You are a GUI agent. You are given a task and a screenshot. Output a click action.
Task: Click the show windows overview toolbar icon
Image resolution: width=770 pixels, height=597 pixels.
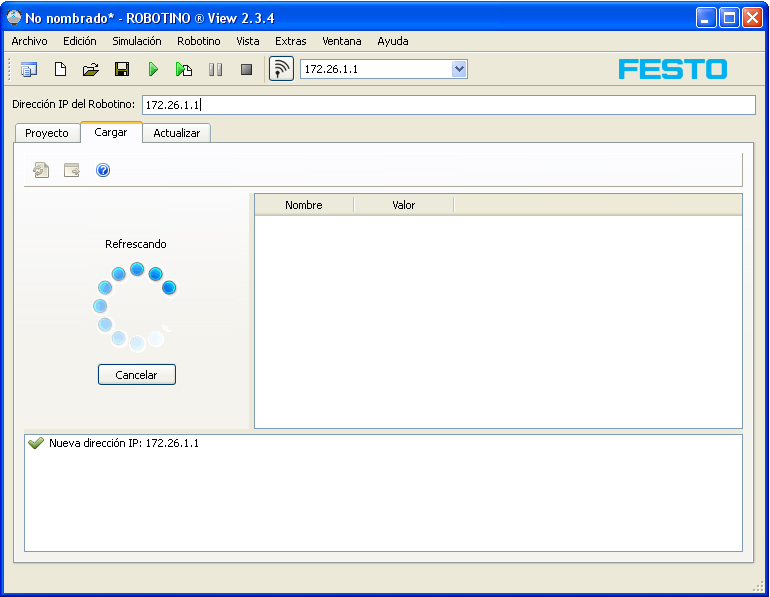29,69
